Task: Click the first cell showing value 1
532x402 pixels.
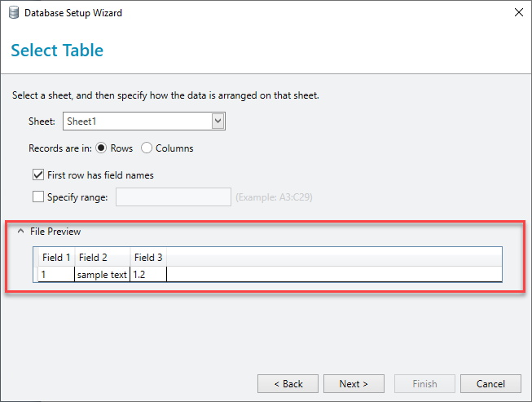Action: (x=56, y=274)
